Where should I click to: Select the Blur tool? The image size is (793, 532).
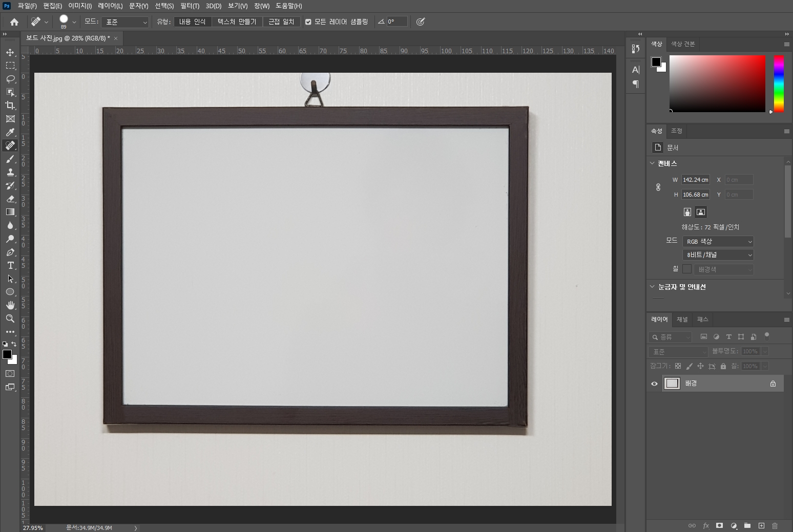tap(10, 225)
